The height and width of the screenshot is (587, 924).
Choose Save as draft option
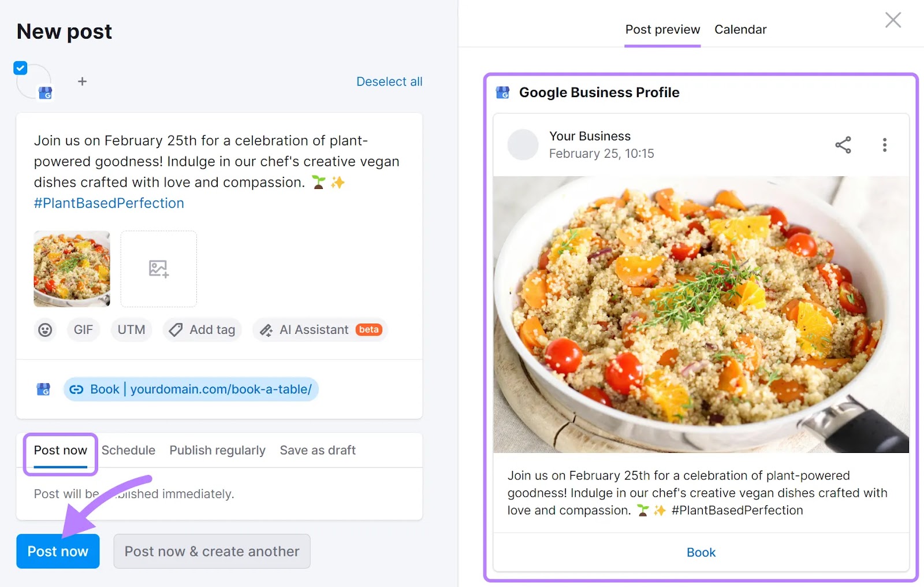(x=317, y=450)
